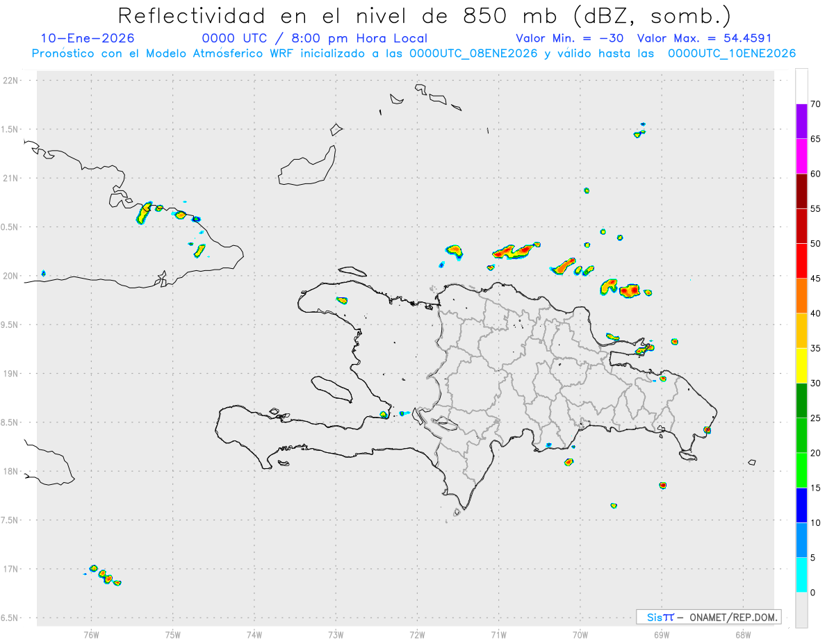Image resolution: width=834 pixels, height=644 pixels.
Task: Click the longitude axis label '68W'
Action: pyautogui.click(x=743, y=635)
